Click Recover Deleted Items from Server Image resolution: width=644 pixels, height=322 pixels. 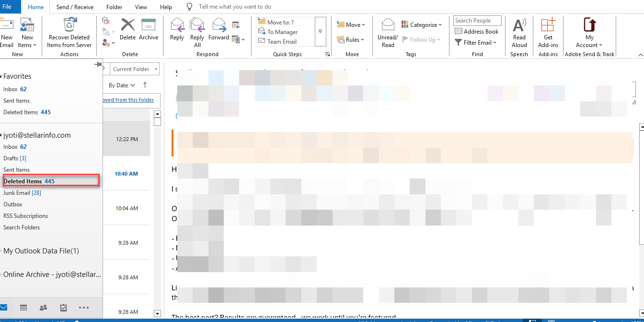pos(69,33)
